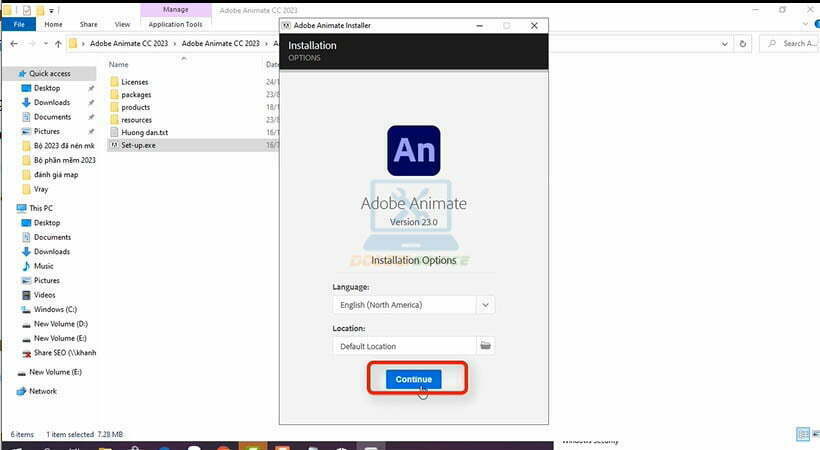Open the Licenses folder
This screenshot has height=450, width=820.
coord(134,82)
